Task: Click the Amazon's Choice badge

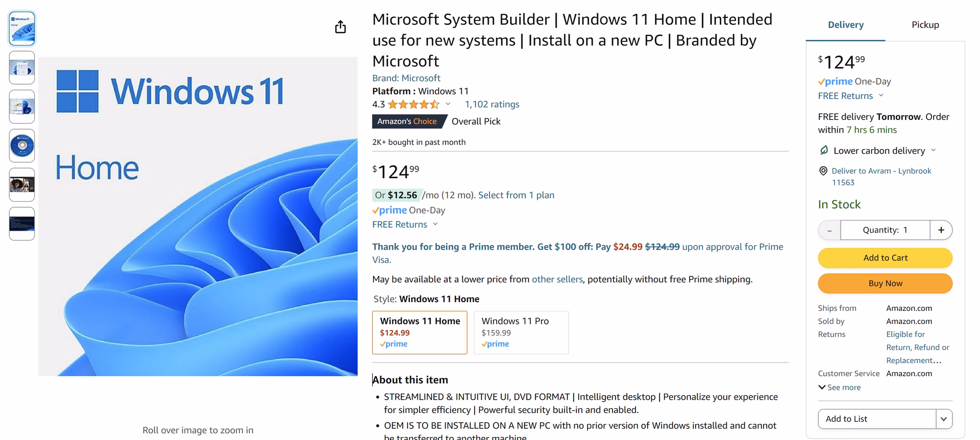Action: point(408,121)
